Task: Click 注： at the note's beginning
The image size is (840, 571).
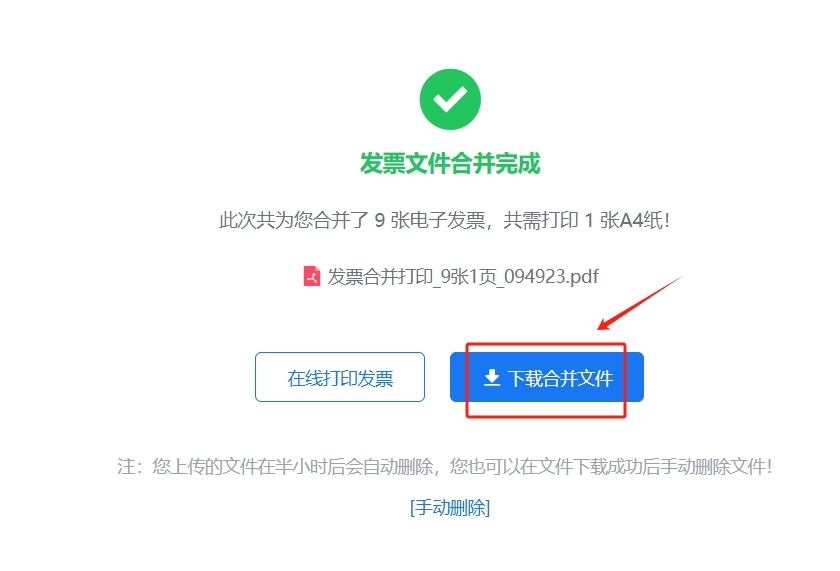Action: coord(130,466)
